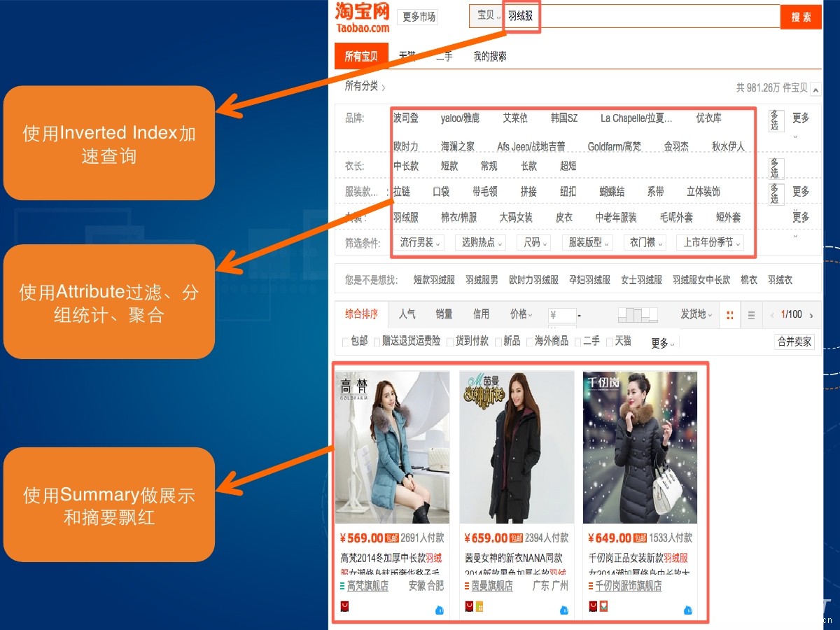Check the 包邮 filter checkbox
Viewport: 840px width, 630px height.
point(346,342)
